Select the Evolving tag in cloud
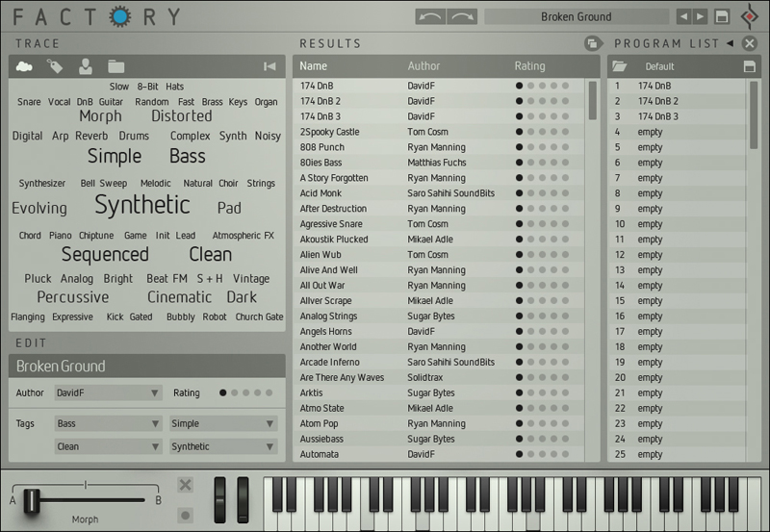Image resolution: width=770 pixels, height=532 pixels. point(39,208)
